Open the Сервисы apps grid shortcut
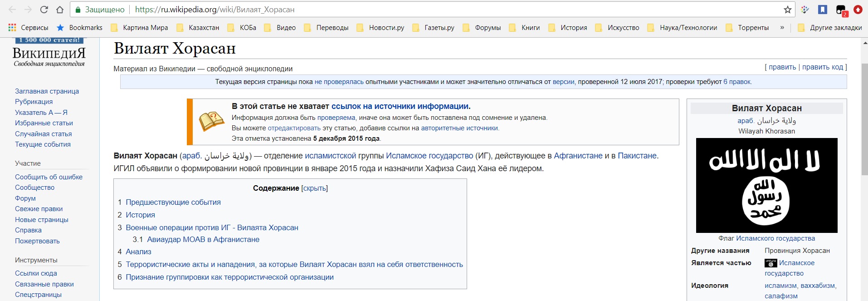 pos(28,28)
